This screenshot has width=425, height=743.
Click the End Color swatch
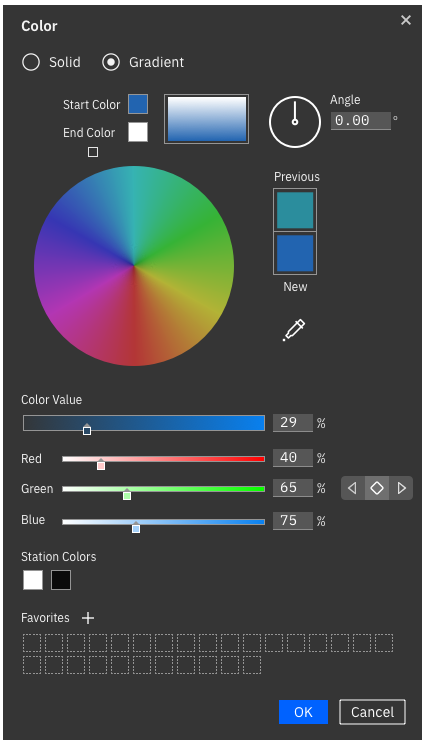click(138, 132)
